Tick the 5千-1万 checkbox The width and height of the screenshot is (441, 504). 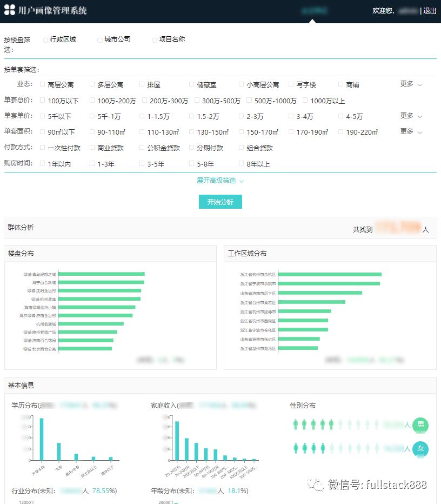(92, 116)
